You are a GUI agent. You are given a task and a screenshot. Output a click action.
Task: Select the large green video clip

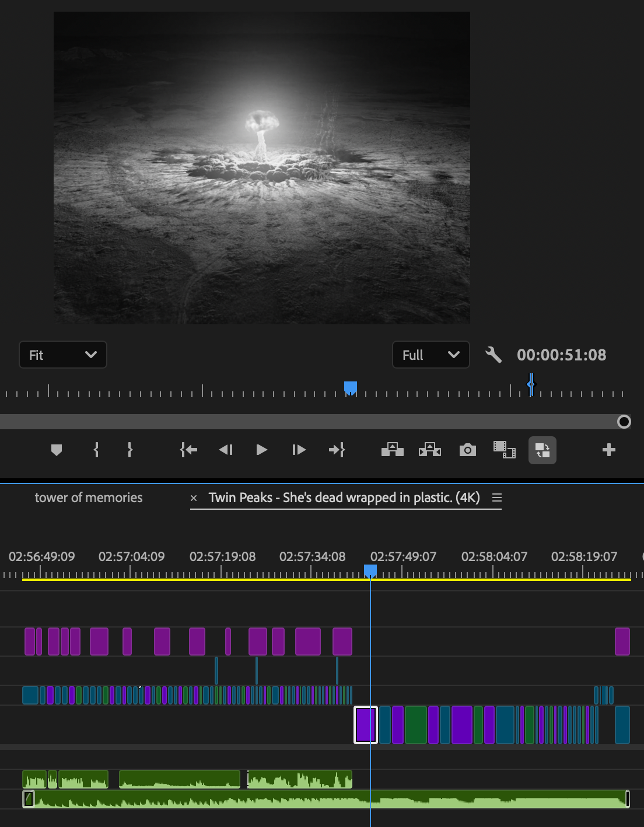click(416, 725)
